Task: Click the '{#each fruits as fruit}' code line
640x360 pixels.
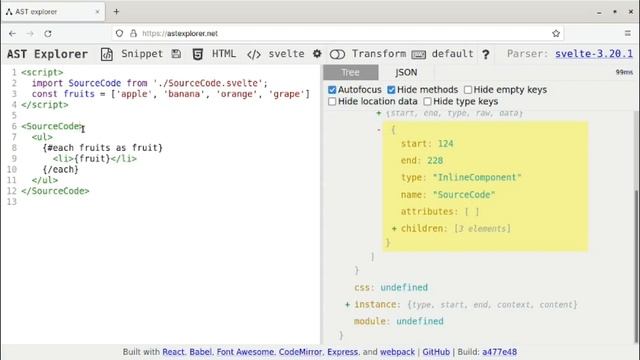Action: 102,148
